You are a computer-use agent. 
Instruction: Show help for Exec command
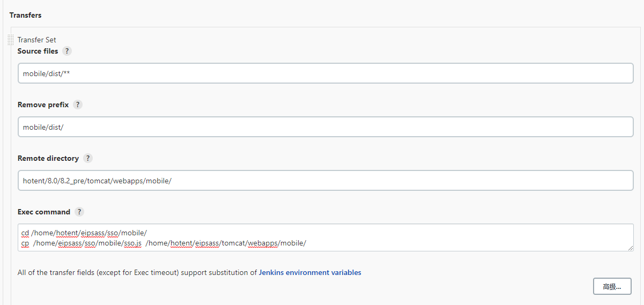(79, 212)
